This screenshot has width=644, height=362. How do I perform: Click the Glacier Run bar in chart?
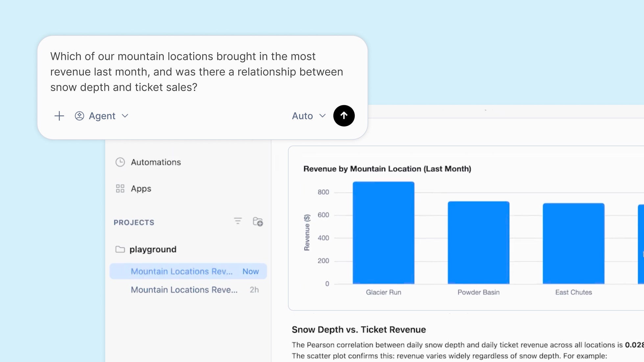pyautogui.click(x=384, y=233)
